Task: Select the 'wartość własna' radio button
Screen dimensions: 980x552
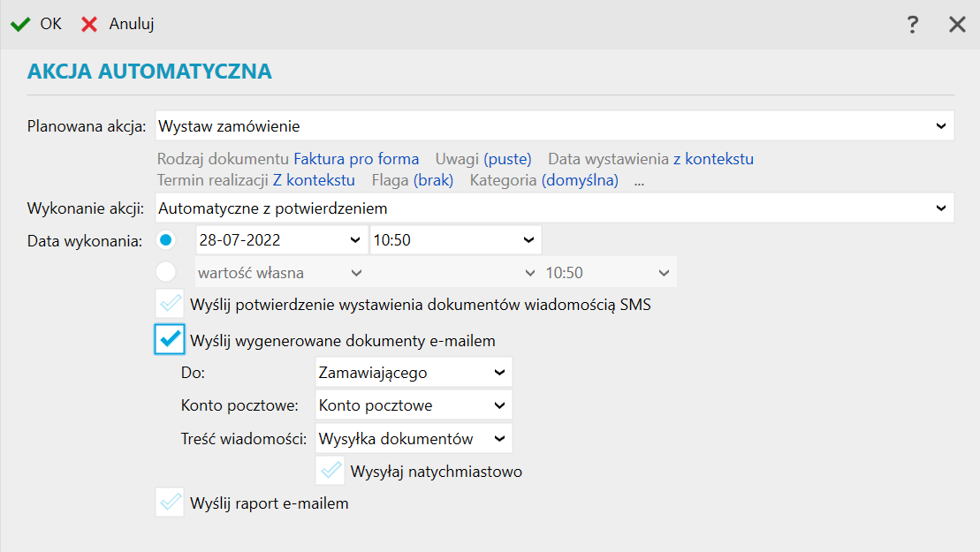Action: click(x=166, y=272)
